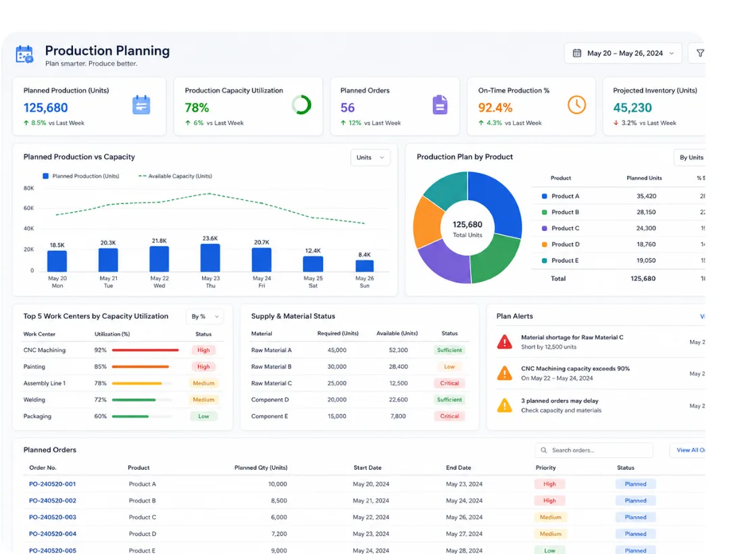This screenshot has width=756, height=554.
Task: Click the 3 planned orders may delay alert
Action: point(600,405)
